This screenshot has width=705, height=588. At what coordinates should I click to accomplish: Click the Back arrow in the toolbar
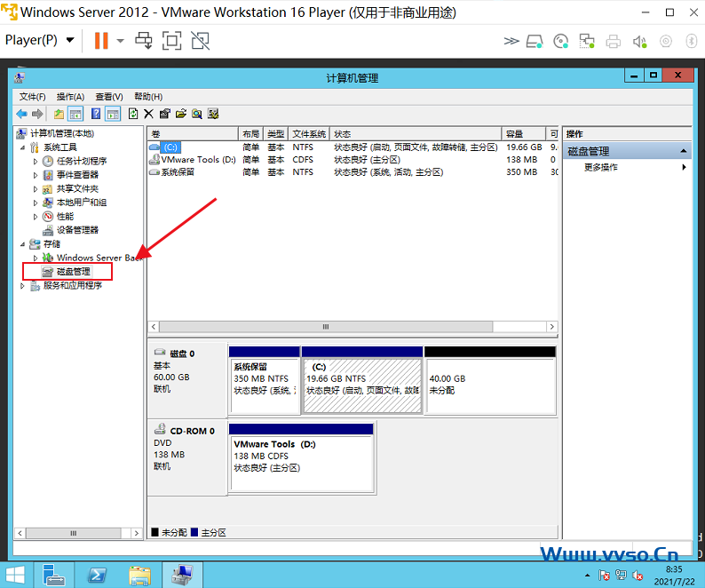pyautogui.click(x=21, y=114)
